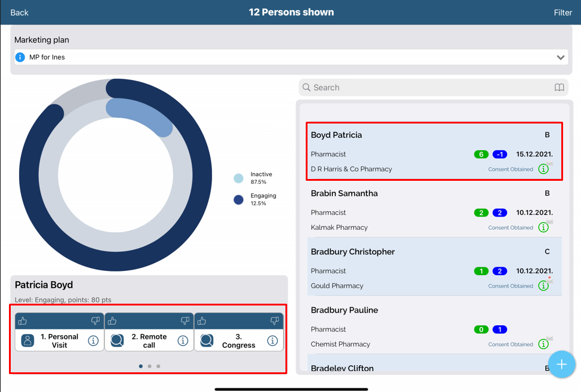Open the MP for Ines plan selector
Screen dimensions: 581x392
coord(287,57)
